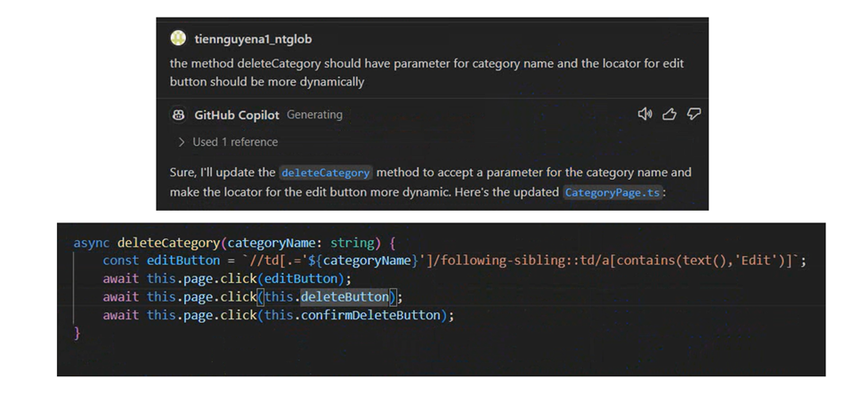Click the editButton constant declaration
The height and width of the screenshot is (410, 868).
[183, 261]
